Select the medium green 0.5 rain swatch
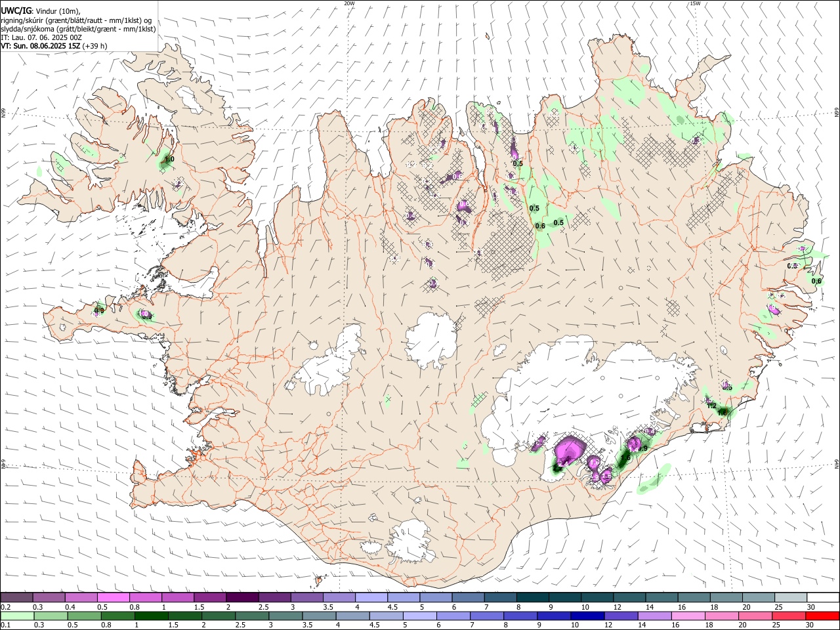The width and height of the screenshot is (840, 630). pyautogui.click(x=84, y=616)
